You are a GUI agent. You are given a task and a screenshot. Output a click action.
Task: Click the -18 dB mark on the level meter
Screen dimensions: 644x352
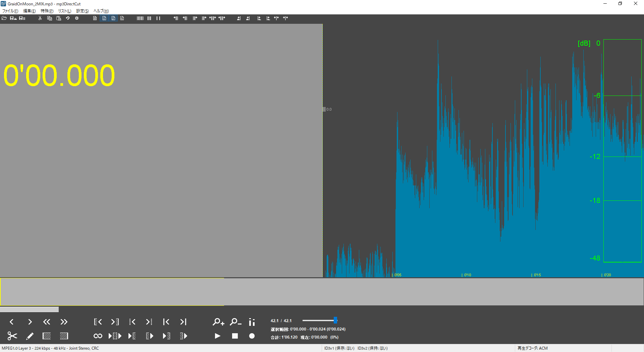coord(595,200)
